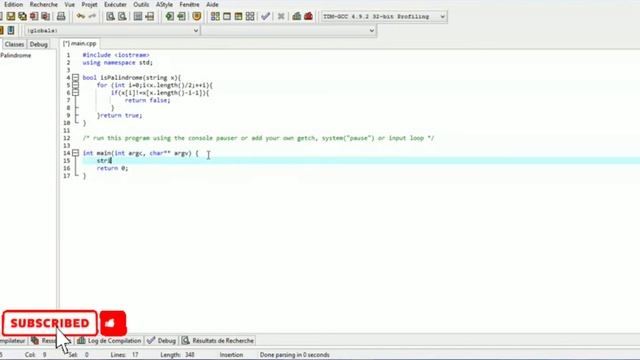
Task: Click the 'return true;' statement on line 9
Action: tap(121, 116)
